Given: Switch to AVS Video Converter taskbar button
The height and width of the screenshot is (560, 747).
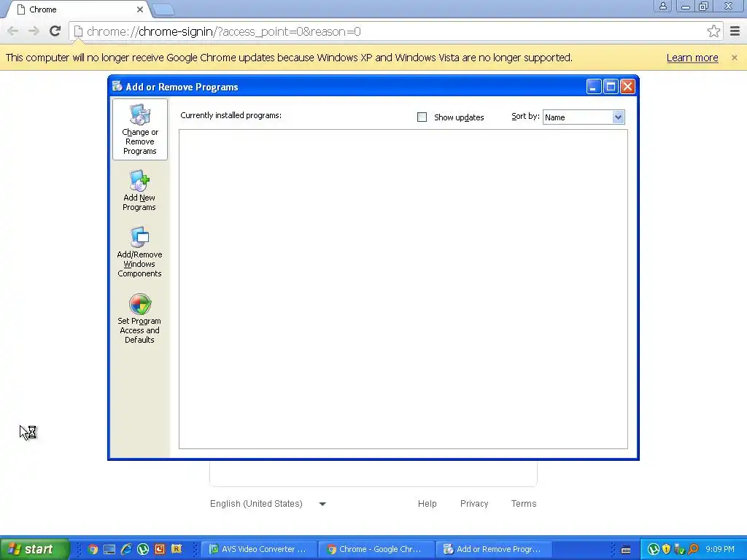Looking at the screenshot, I should (259, 549).
